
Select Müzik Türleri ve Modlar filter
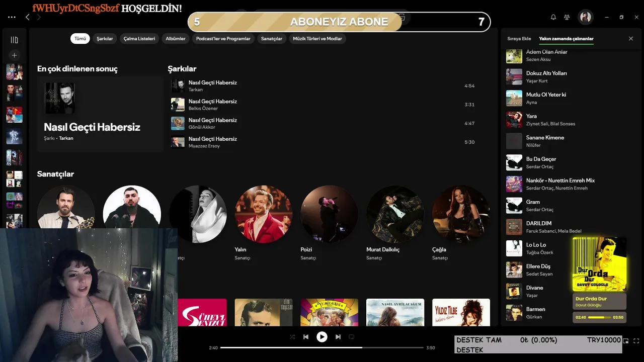pyautogui.click(x=317, y=39)
